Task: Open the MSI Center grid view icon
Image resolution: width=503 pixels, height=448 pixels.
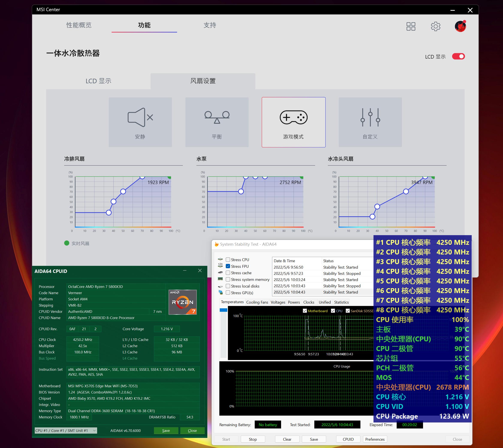Action: [x=411, y=26]
